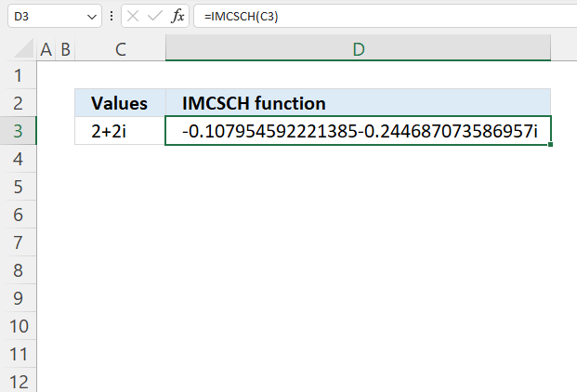Select all cells with corner triangle
Image resolution: width=577 pixels, height=392 pixels.
pos(23,48)
